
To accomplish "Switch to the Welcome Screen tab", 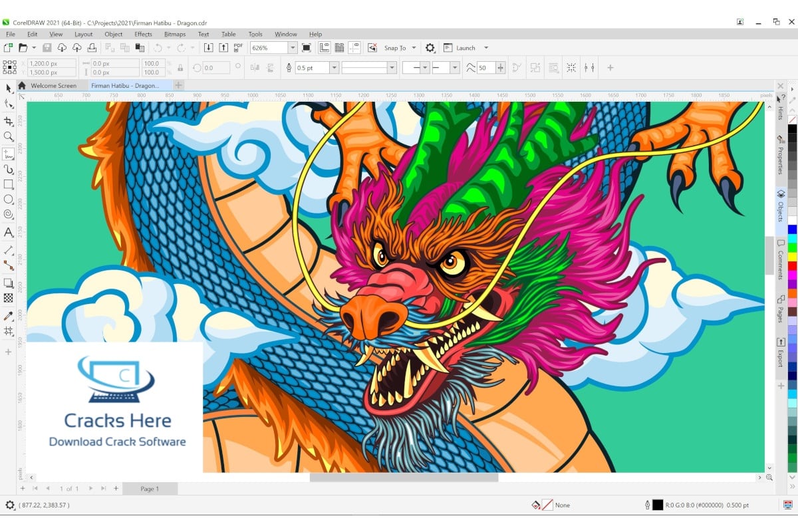I will point(53,86).
